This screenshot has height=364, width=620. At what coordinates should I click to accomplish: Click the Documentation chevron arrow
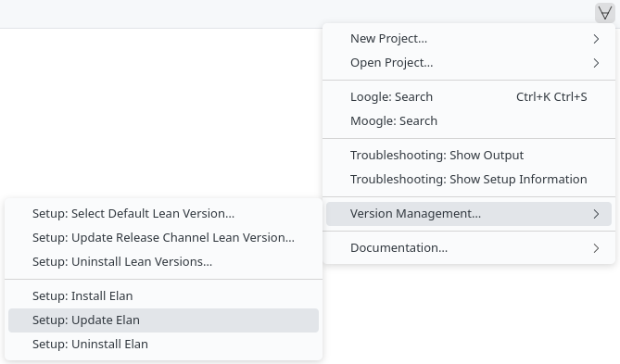click(x=596, y=248)
